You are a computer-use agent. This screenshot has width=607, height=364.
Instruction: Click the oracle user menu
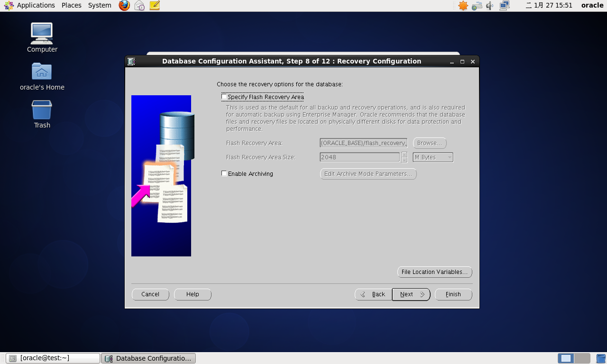[x=592, y=5]
